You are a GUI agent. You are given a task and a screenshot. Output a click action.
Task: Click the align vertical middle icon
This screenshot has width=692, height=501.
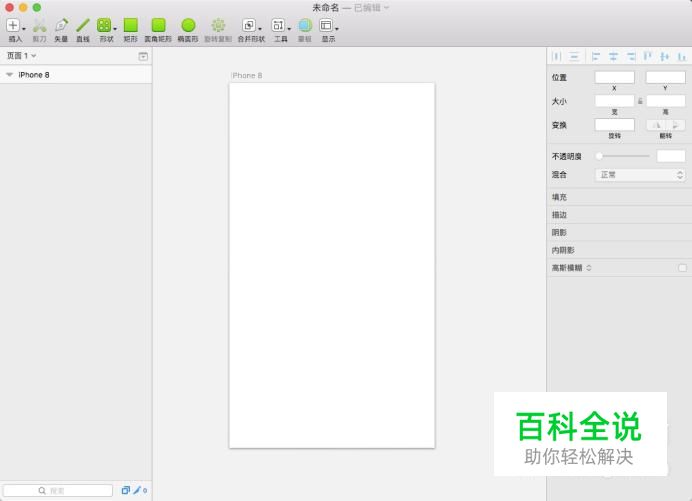665,56
